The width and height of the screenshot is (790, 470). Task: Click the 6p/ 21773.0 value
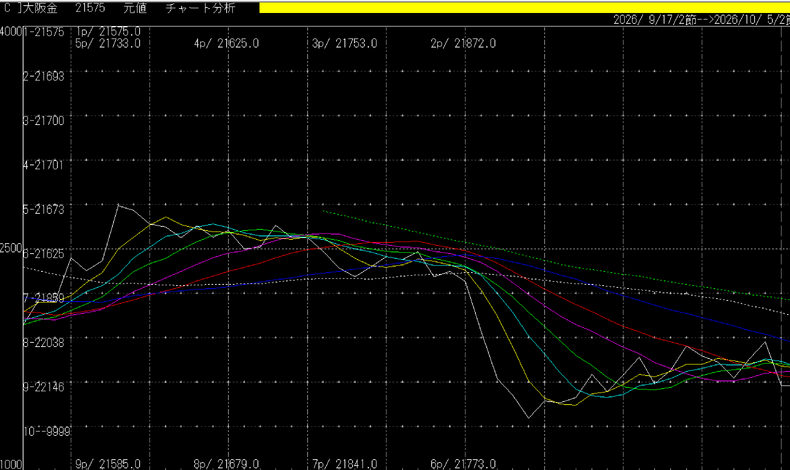pyautogui.click(x=463, y=464)
